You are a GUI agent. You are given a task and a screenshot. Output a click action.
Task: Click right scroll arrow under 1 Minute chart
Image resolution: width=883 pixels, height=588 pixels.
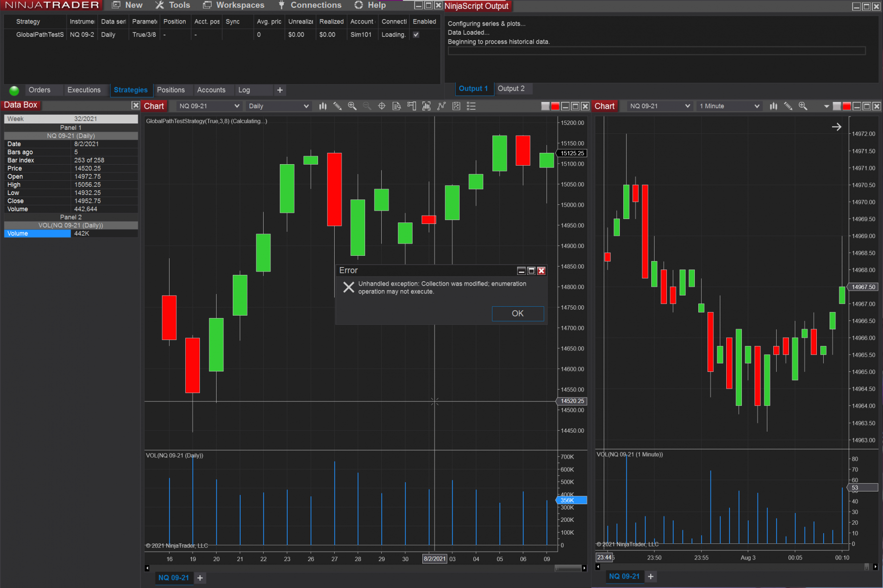coord(876,567)
